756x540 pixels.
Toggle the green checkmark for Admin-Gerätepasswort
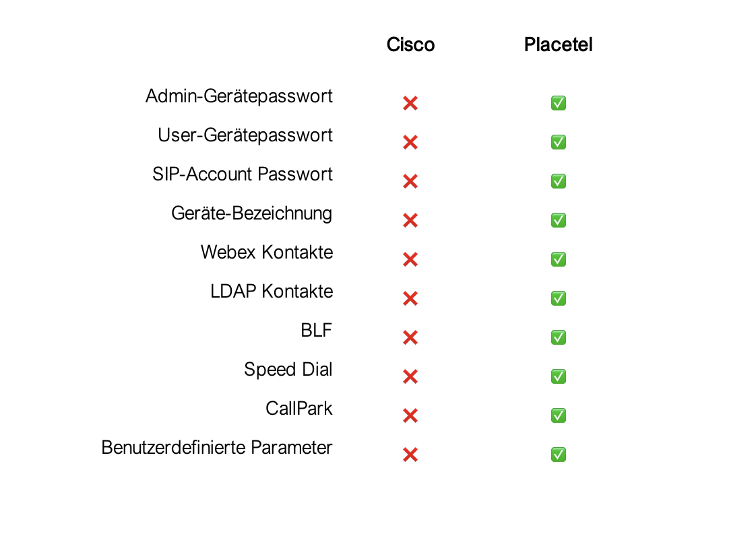[x=559, y=103]
